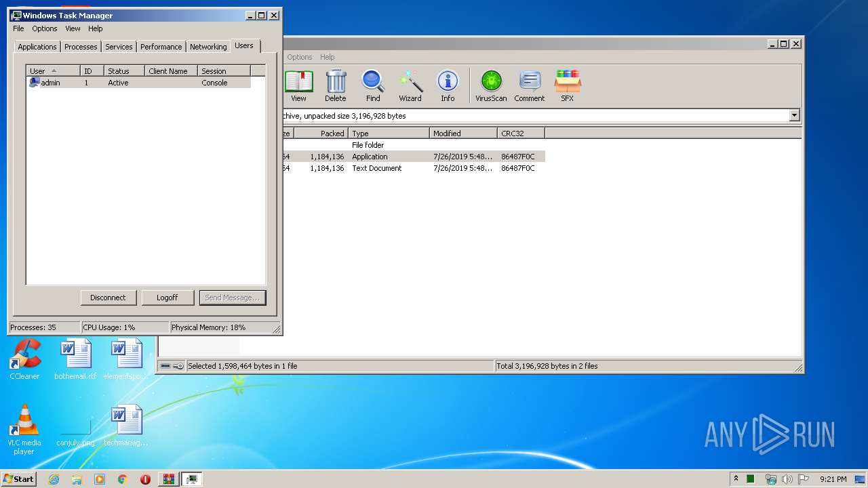Sort WinRAR list by Packed column
This screenshot has height=488, width=868.
[321, 134]
